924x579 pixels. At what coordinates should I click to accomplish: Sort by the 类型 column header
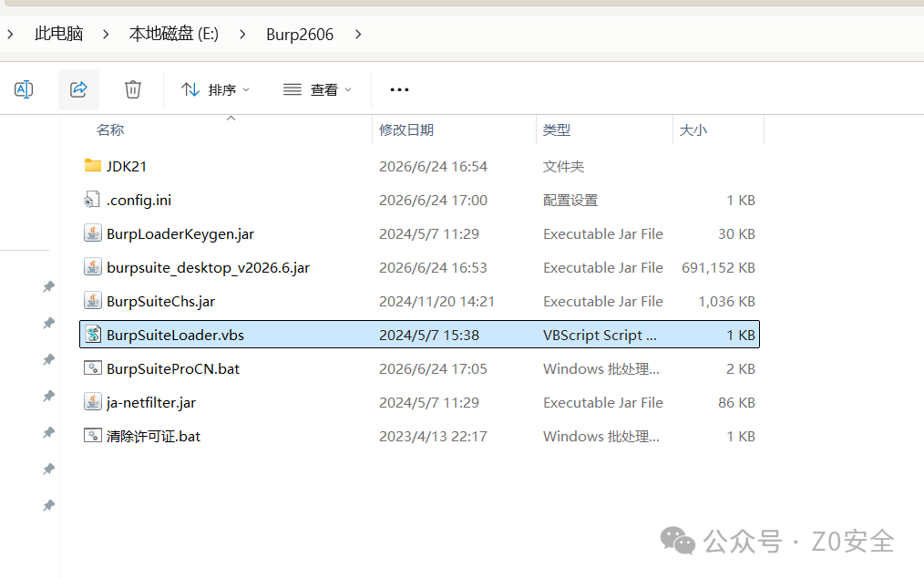click(x=556, y=129)
